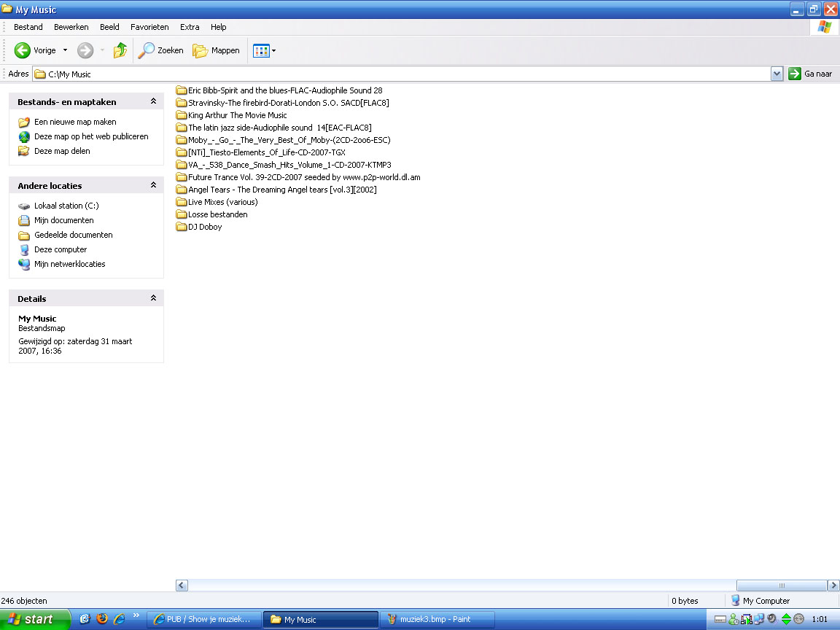Open the Favorieten menu
The height and width of the screenshot is (630, 840).
149,27
